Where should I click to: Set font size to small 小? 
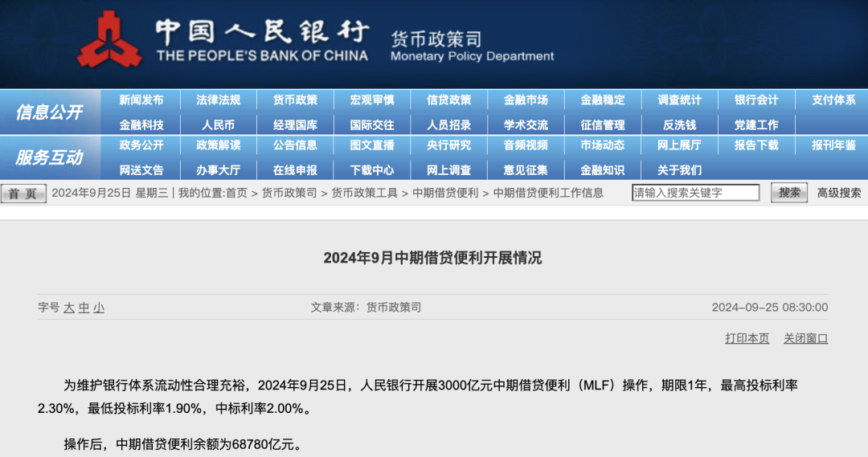[x=99, y=308]
